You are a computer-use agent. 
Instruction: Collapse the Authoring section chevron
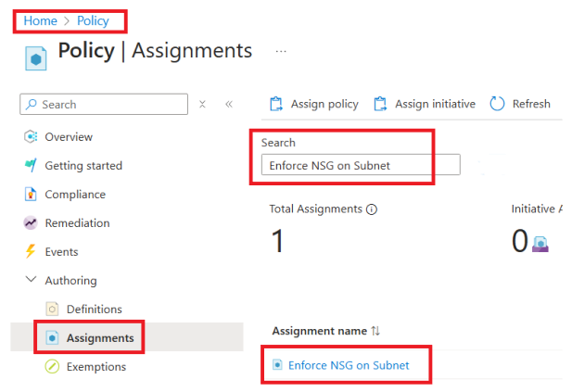coord(30,281)
